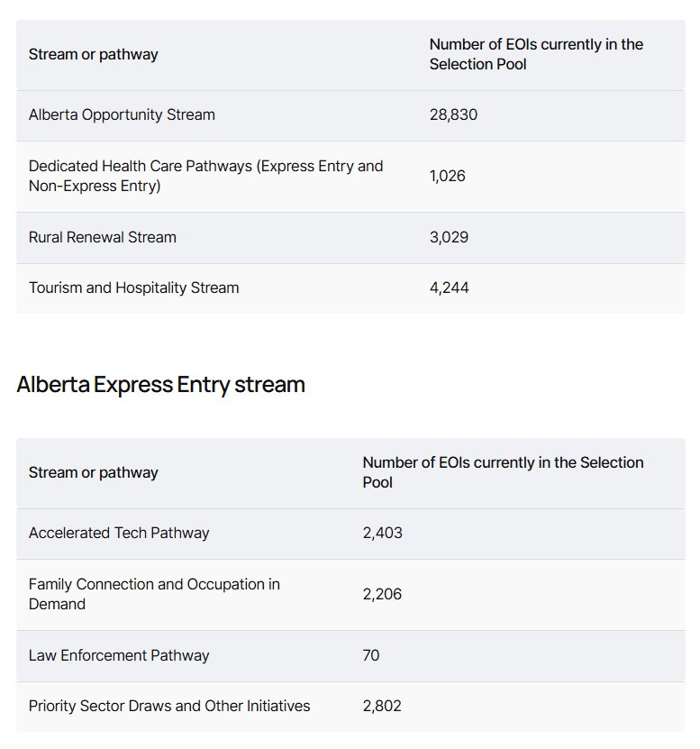Image resolution: width=700 pixels, height=749 pixels.
Task: Click Tourism and Hospitality Stream label
Action: pyautogui.click(x=134, y=288)
